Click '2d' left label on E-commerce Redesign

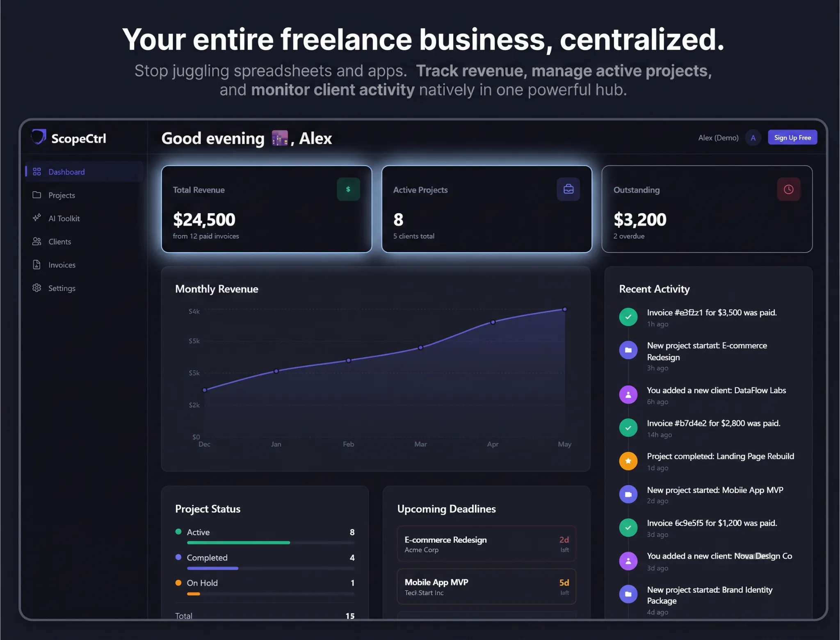coord(564,540)
